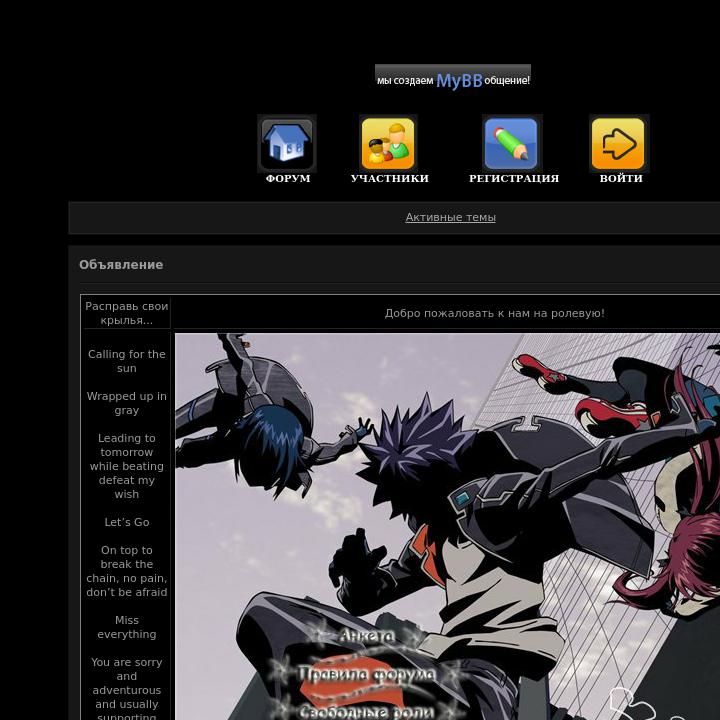Open the blue house Форум icon
720x720 pixels.
[x=287, y=144]
